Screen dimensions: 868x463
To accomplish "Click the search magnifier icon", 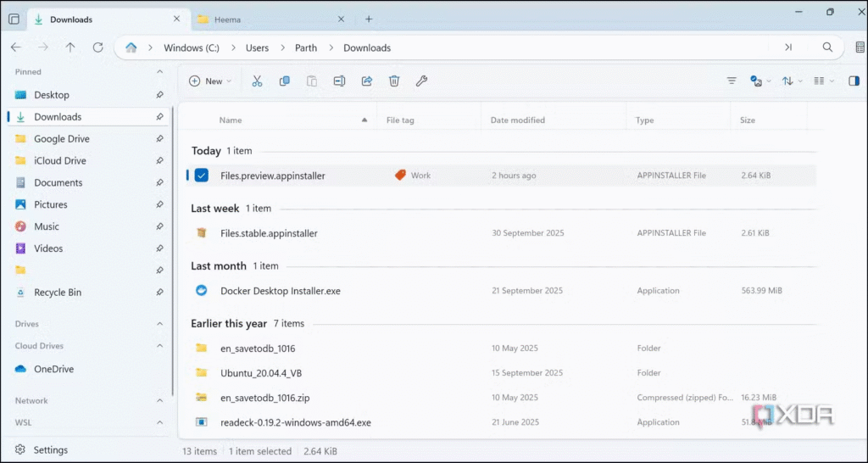I will click(827, 47).
